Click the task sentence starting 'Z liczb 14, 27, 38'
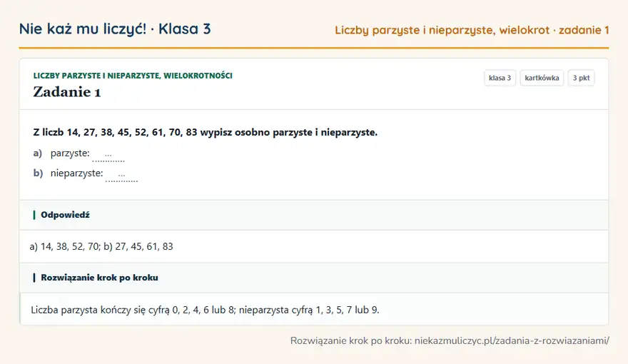 pos(205,132)
